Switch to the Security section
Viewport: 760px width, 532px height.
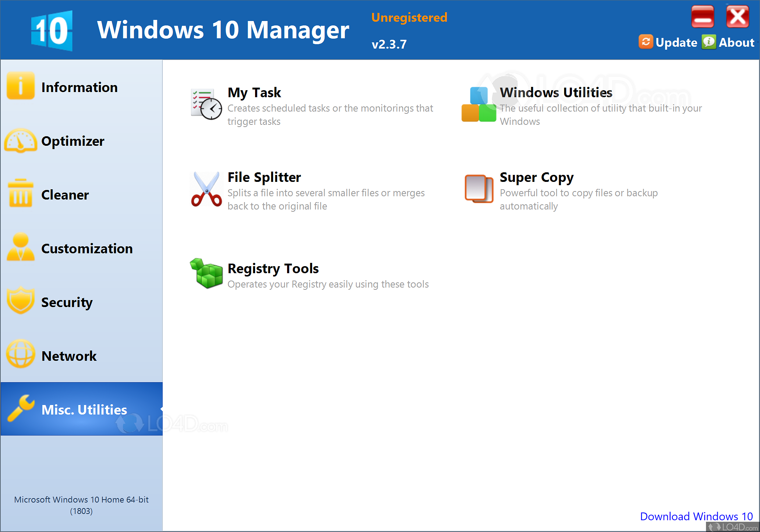(x=67, y=302)
